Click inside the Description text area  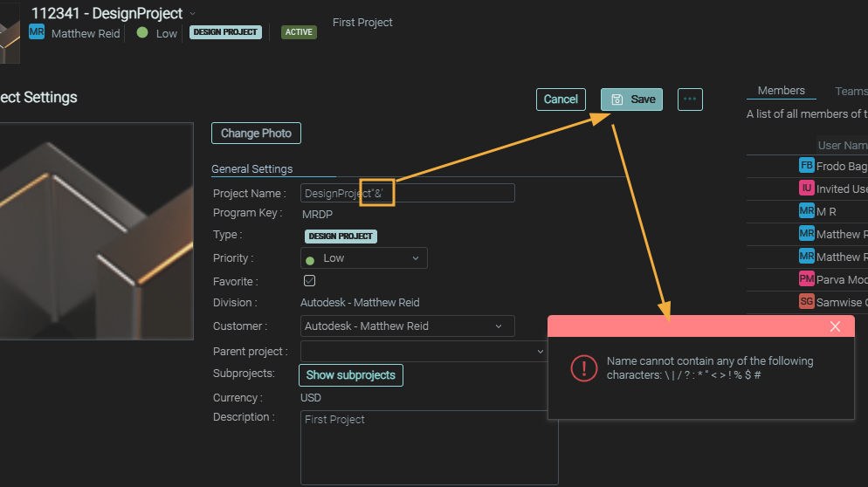(x=429, y=447)
